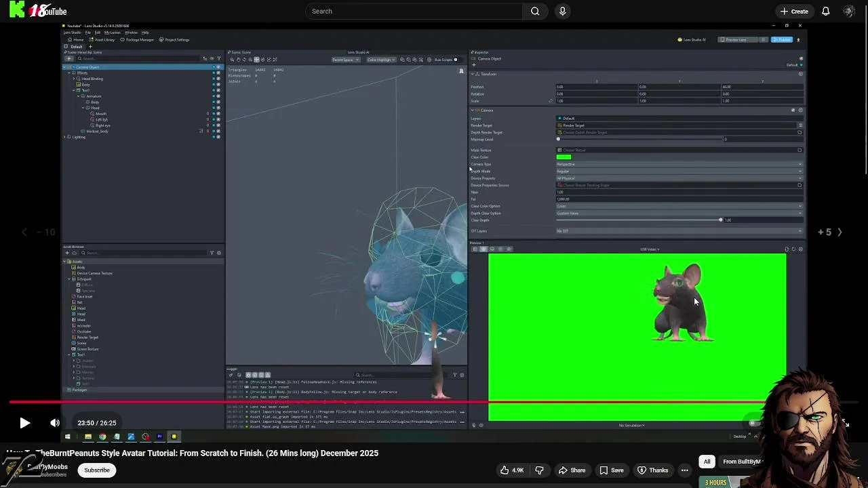Click the Subscribe button
The height and width of the screenshot is (488, 868).
[97, 470]
